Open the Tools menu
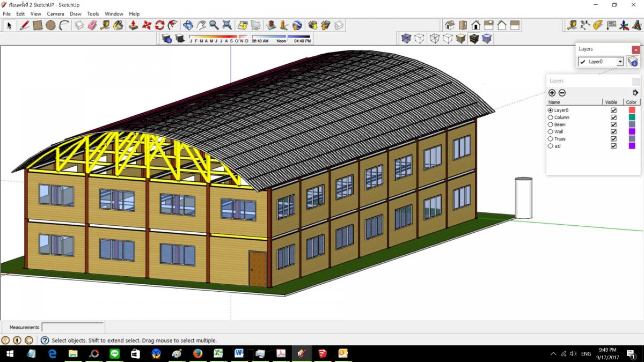This screenshot has width=644, height=362. [x=93, y=14]
